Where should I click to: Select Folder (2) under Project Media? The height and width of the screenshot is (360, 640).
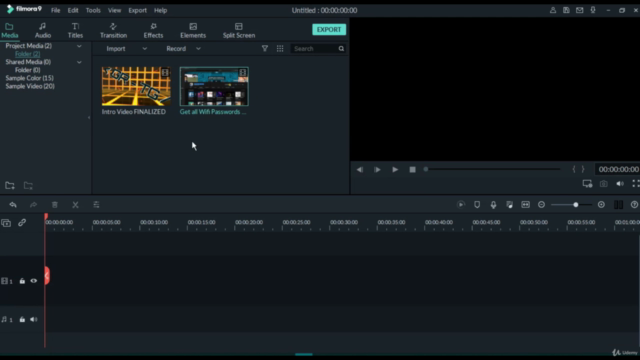27,54
